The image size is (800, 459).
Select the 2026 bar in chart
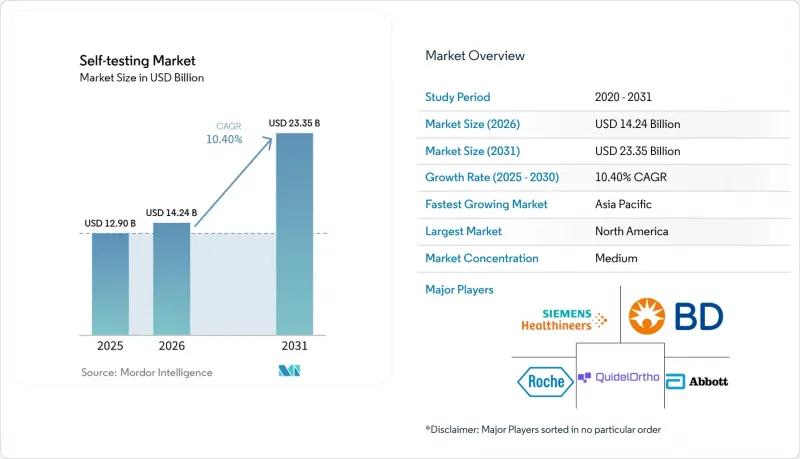[x=171, y=279]
